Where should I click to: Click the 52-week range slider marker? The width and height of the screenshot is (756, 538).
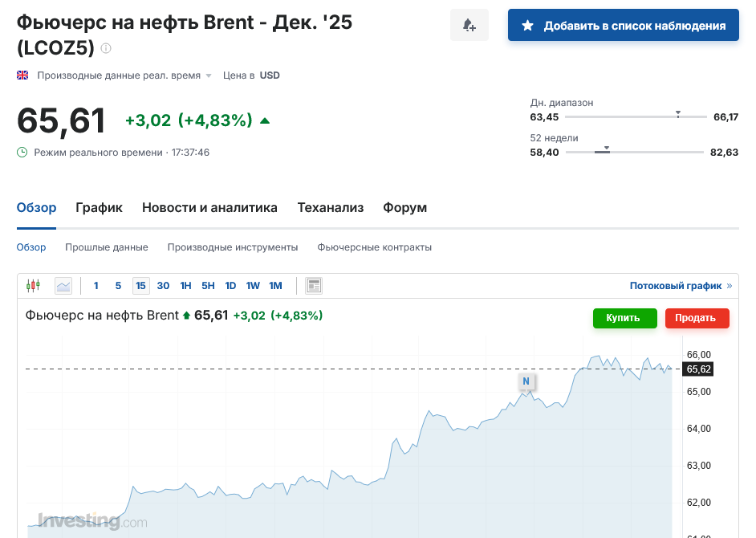(607, 149)
